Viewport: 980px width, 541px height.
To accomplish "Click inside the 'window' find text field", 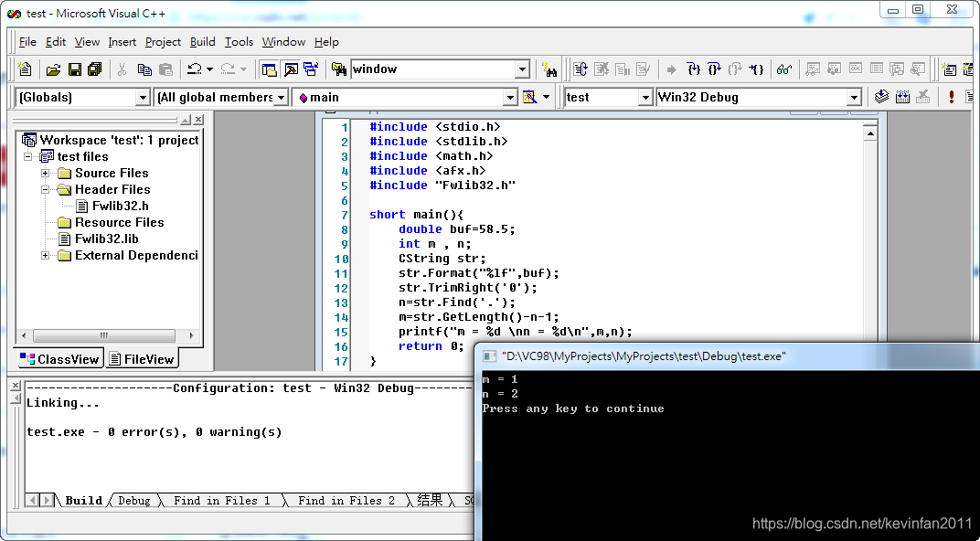I will click(433, 69).
